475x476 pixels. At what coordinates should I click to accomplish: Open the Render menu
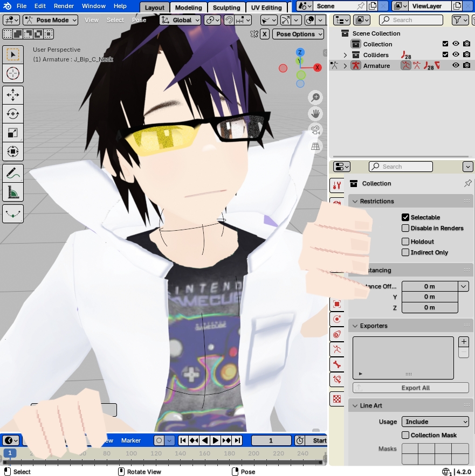tap(64, 6)
